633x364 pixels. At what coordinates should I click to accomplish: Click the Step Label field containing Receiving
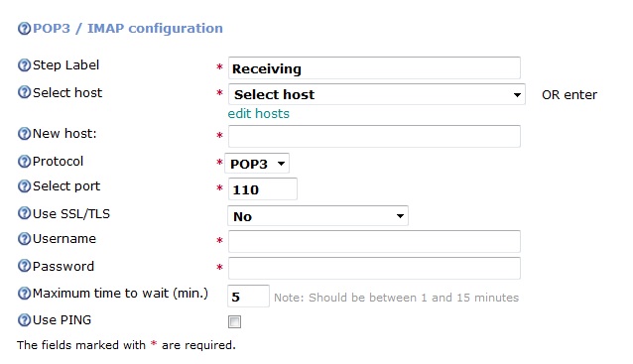click(374, 68)
